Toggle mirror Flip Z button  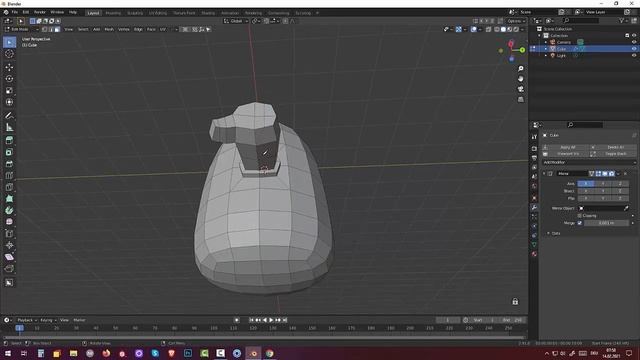(620, 198)
